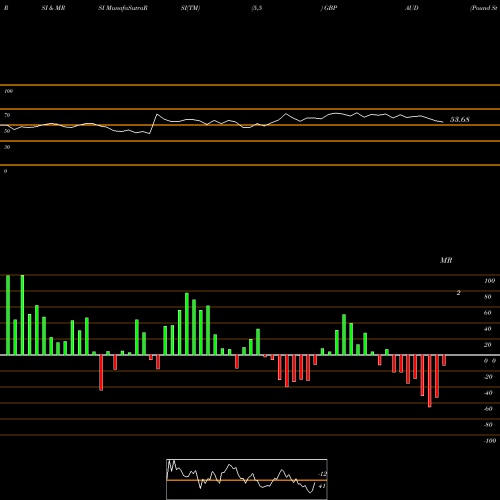Click the MR axis label 80
Image resolution: width=500 pixels, height=500 pixels.
488,297
